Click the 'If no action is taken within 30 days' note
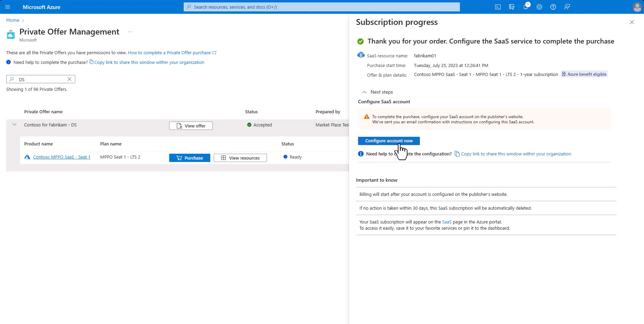The image size is (644, 324). tap(445, 208)
